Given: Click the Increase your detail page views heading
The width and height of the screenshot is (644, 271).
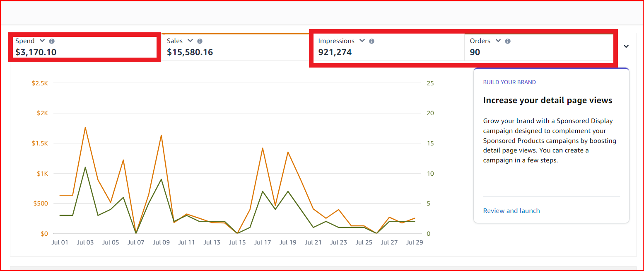Looking at the screenshot, I should (548, 100).
